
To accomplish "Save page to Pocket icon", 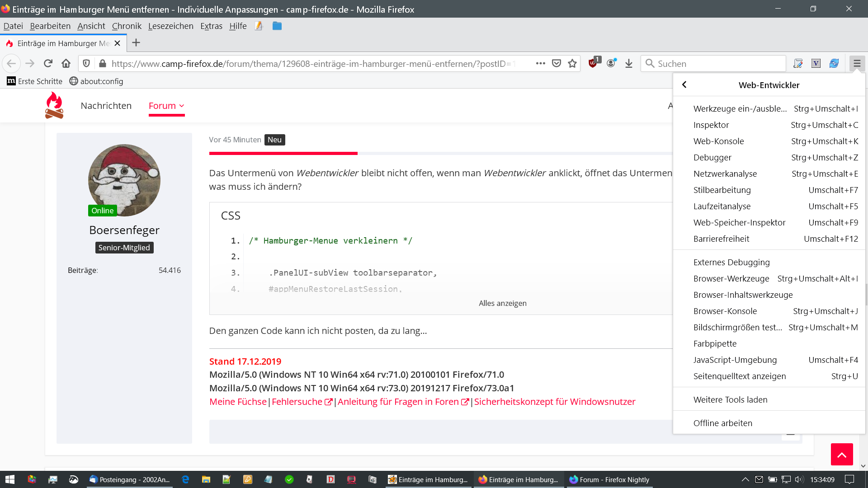I will click(557, 63).
